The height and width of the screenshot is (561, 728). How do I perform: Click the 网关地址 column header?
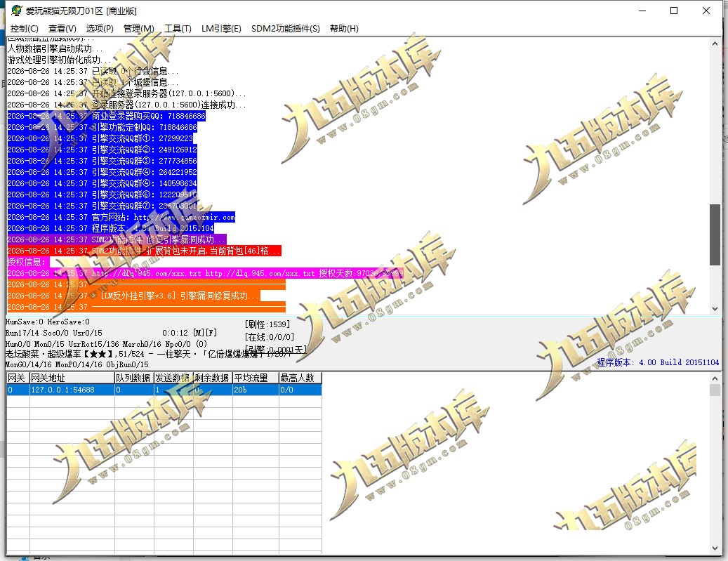click(72, 378)
